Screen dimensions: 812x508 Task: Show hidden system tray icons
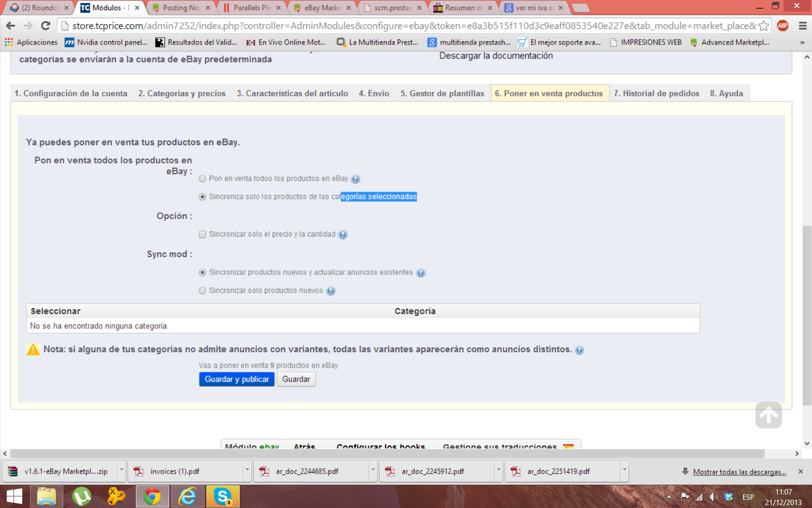(669, 497)
